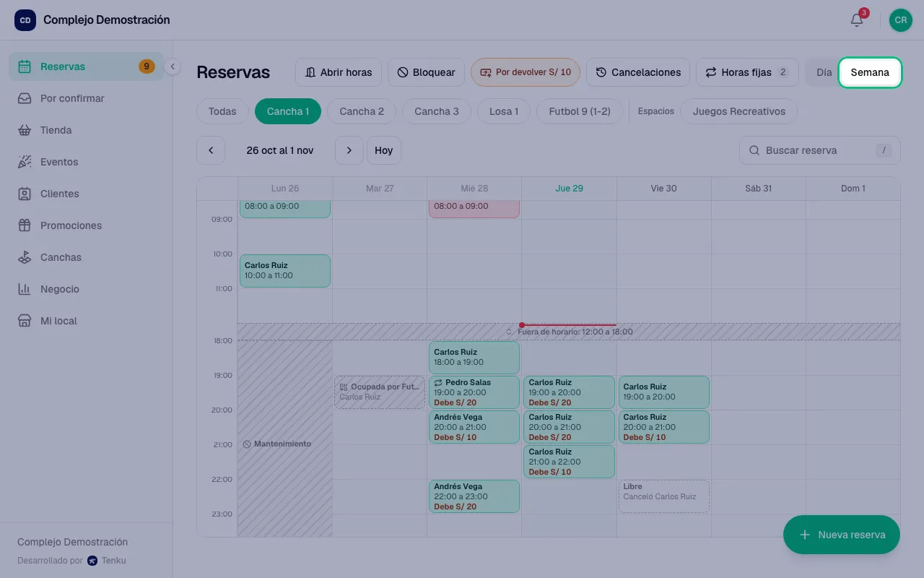Open the Libre slot Canceló Carlos Ruiz
Screen dimensions: 924x578
[664, 496]
